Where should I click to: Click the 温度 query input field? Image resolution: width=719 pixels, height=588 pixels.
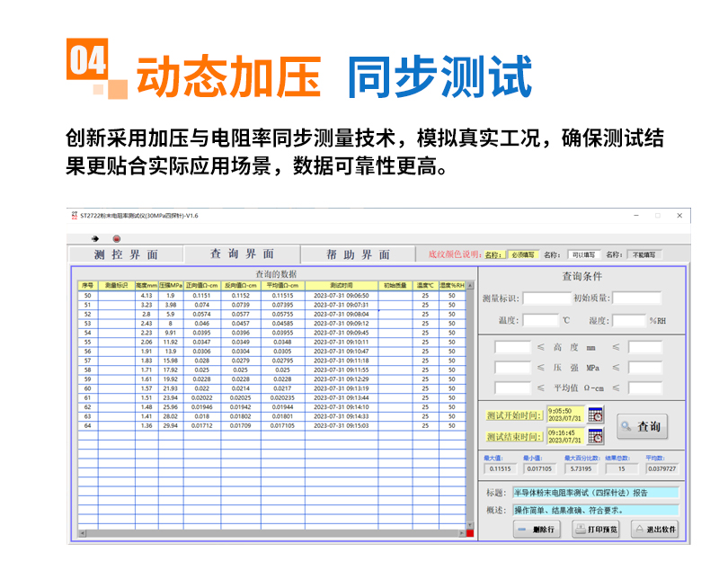(x=541, y=320)
